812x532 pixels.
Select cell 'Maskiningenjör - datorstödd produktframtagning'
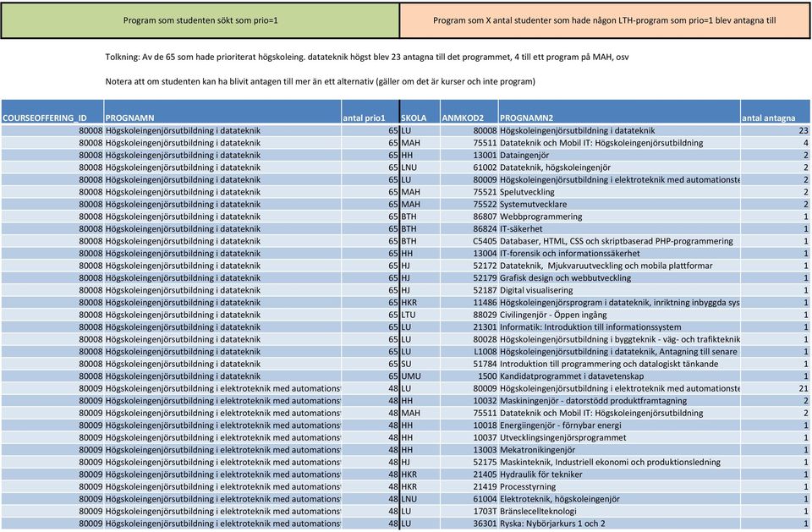619,400
